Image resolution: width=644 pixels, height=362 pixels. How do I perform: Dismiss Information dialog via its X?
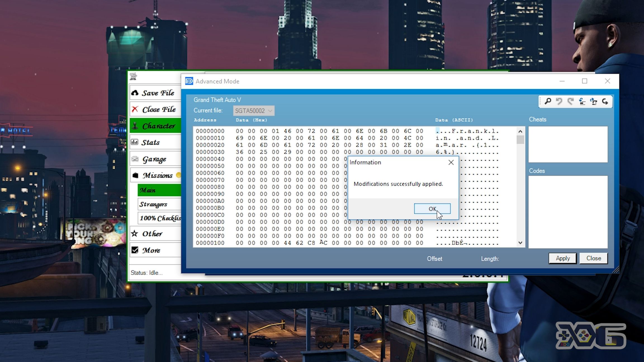coord(451,162)
